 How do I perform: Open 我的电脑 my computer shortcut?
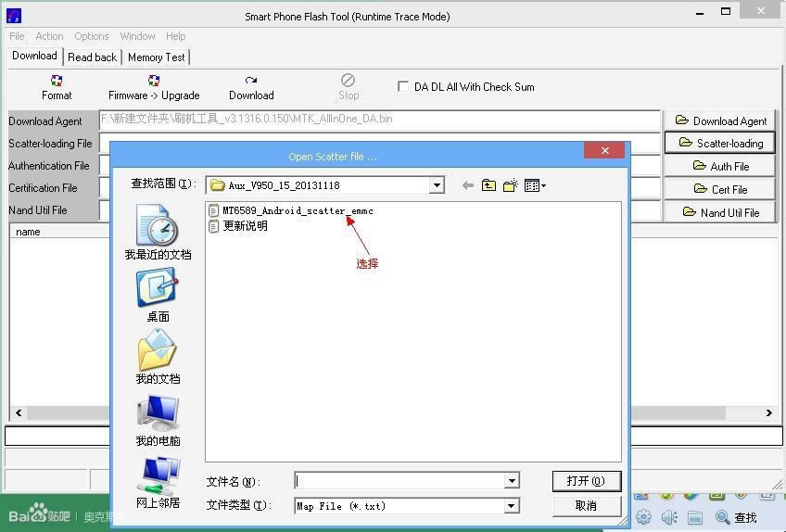tap(158, 419)
